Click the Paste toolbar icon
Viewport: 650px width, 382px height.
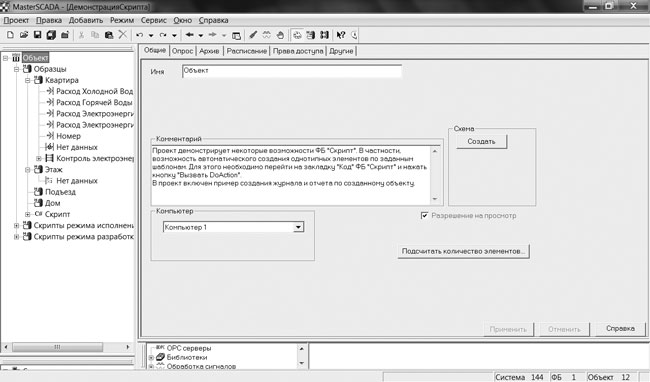(x=109, y=35)
